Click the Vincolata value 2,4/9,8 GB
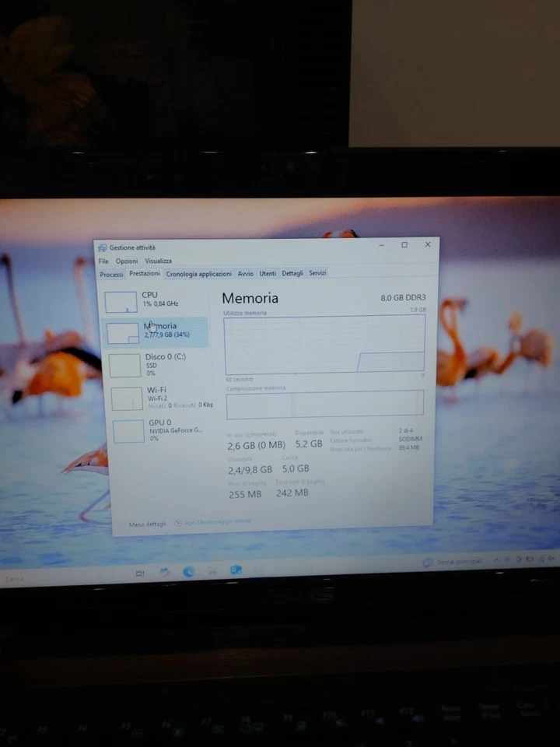The image size is (560, 747). point(250,470)
